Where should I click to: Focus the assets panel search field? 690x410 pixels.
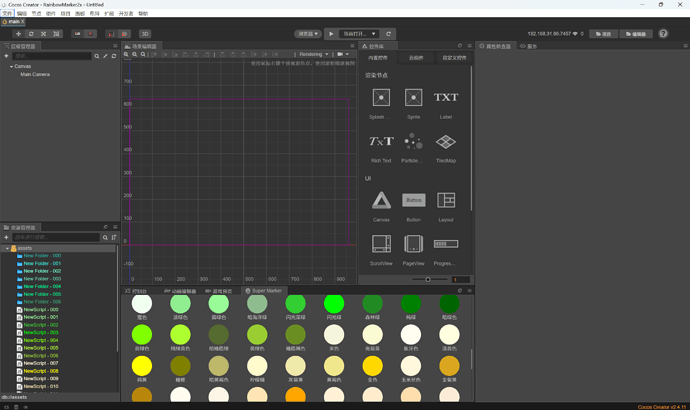coord(56,238)
